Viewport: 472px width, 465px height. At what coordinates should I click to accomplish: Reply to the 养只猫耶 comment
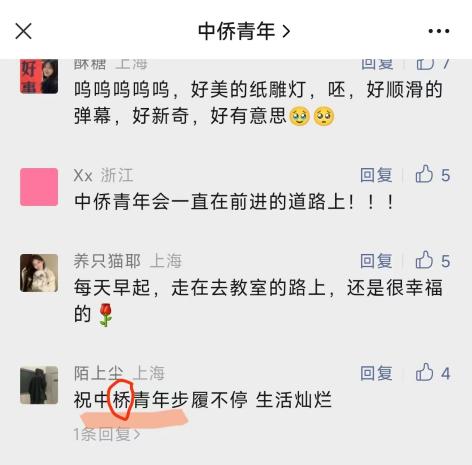coord(376,261)
